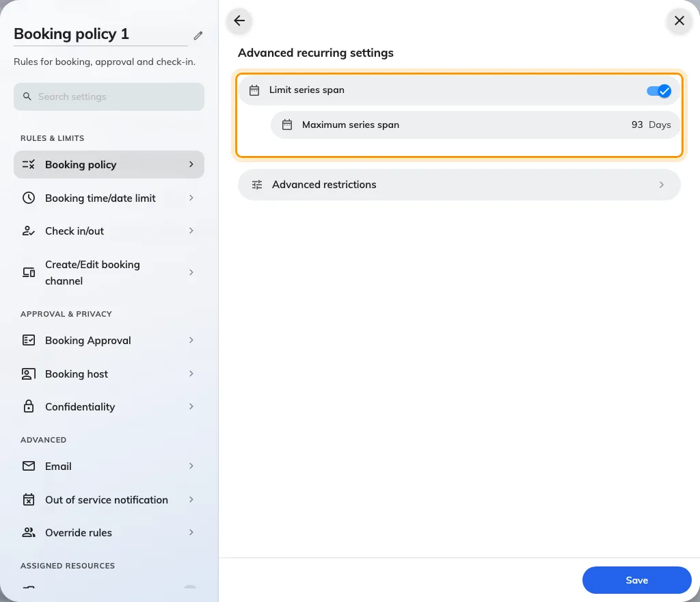700x602 pixels.
Task: Open the Booking Approval settings
Action: coord(109,340)
